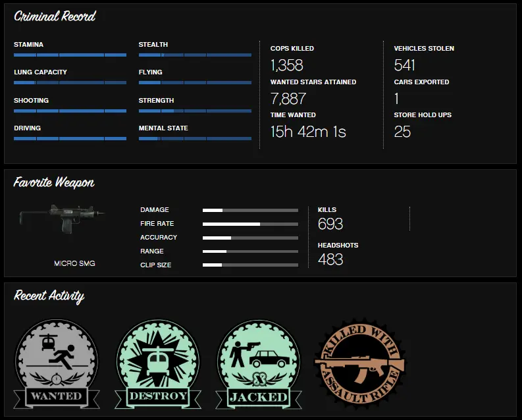Image resolution: width=522 pixels, height=420 pixels.
Task: Click the Stamina stat bar
Action: coord(70,55)
